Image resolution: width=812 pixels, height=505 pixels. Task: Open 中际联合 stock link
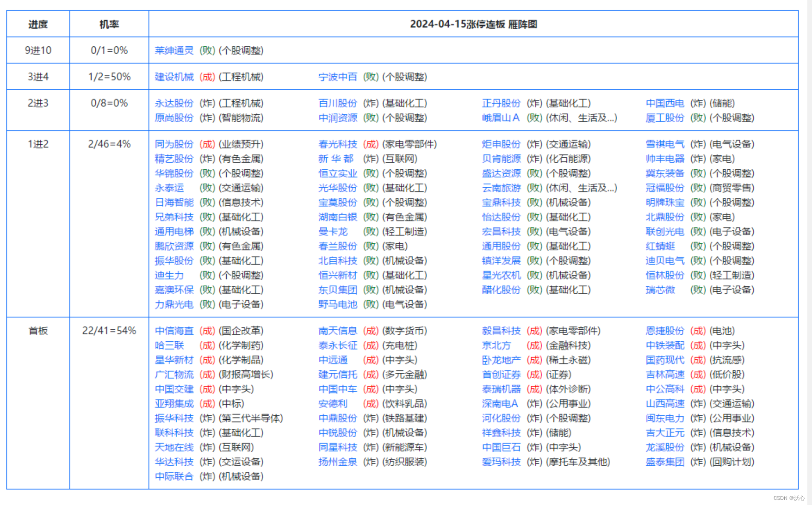[x=174, y=476]
